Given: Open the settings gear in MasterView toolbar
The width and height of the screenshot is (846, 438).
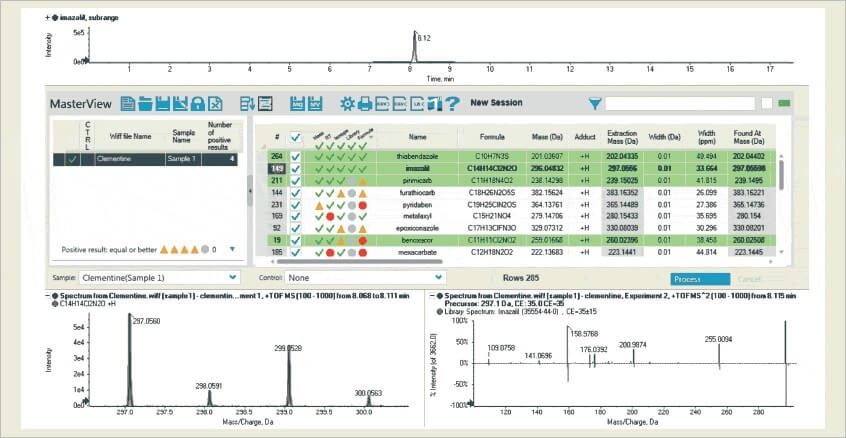Looking at the screenshot, I should pyautogui.click(x=347, y=103).
